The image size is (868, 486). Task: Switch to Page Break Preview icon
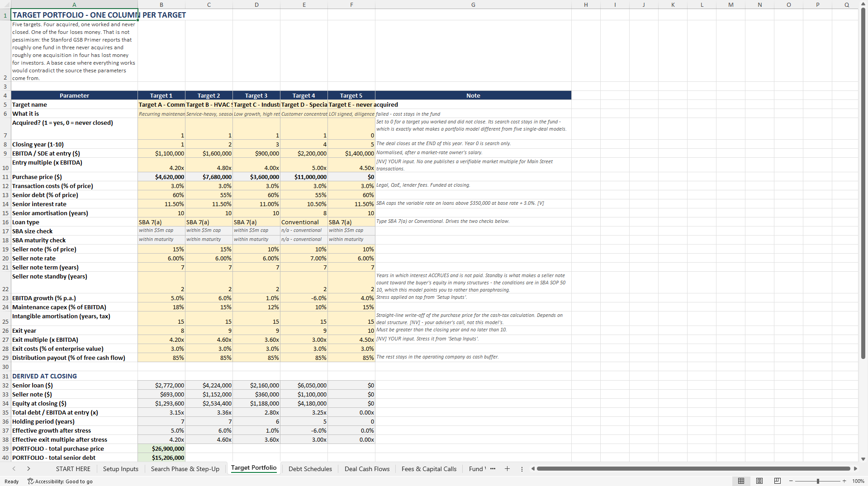tap(778, 481)
